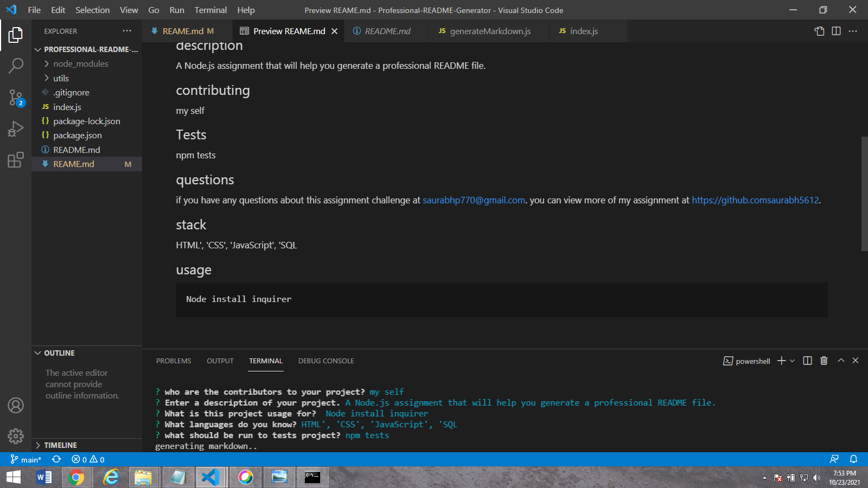Click the main* branch indicator in status bar
Screen dimensions: 868x488
click(x=26, y=459)
